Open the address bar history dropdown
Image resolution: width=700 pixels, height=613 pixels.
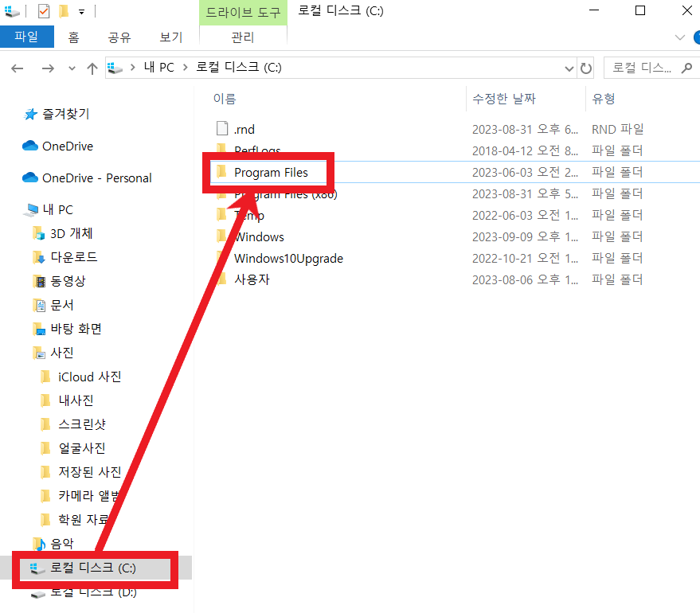point(569,68)
